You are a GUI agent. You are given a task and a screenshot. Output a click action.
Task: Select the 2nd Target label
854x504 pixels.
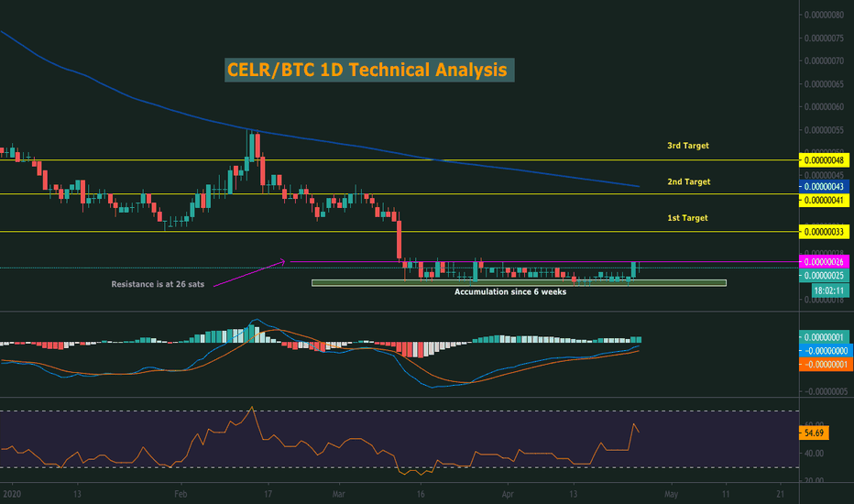[688, 181]
